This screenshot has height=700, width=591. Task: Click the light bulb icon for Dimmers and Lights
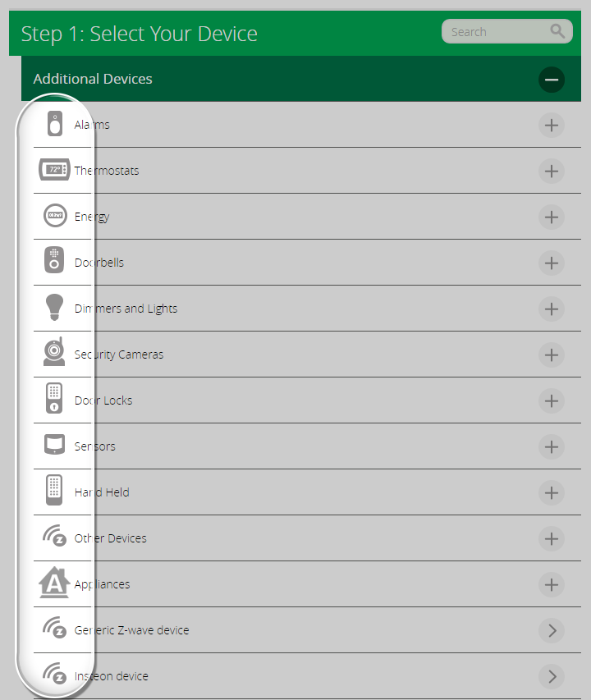point(54,307)
